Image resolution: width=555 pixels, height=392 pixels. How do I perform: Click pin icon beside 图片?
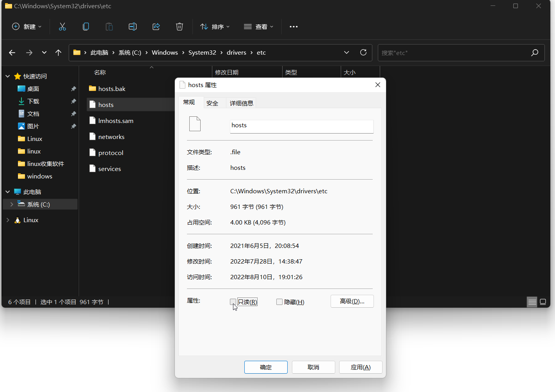tap(73, 126)
